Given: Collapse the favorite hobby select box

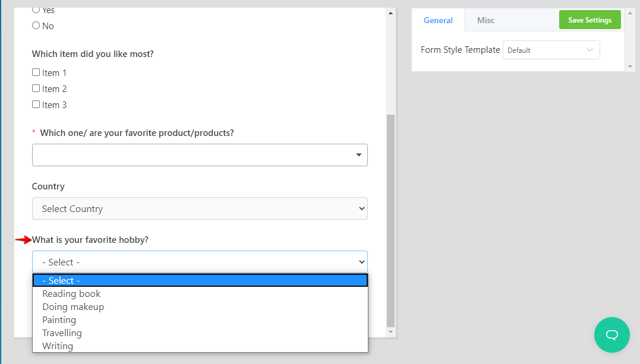Looking at the screenshot, I should tap(200, 262).
